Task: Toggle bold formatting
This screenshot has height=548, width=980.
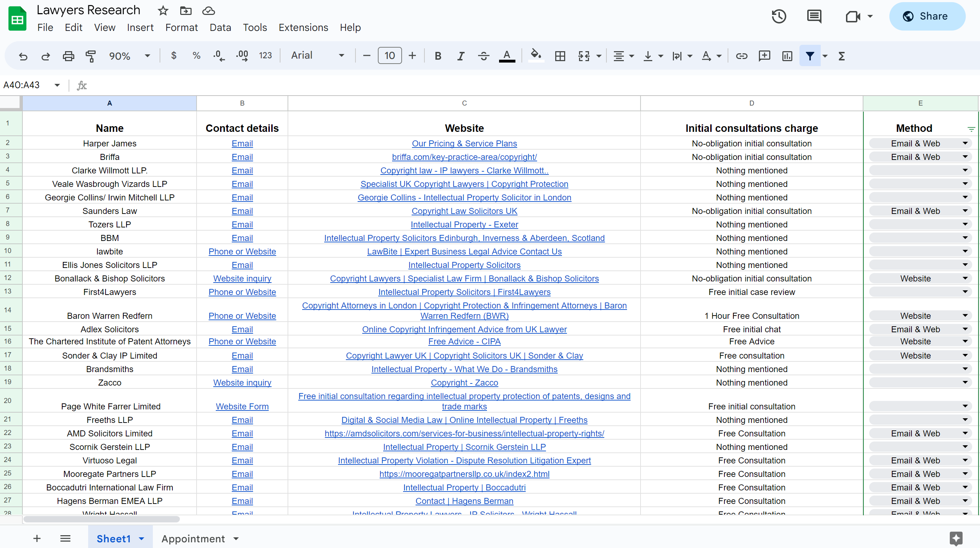Action: tap(438, 56)
